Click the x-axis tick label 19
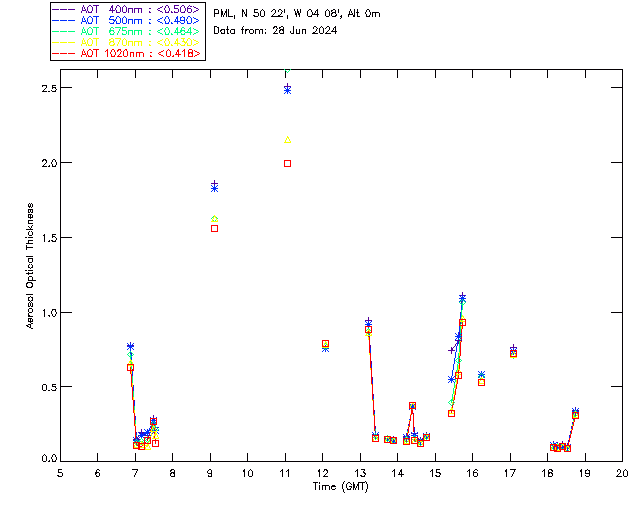The image size is (640, 512). tap(585, 473)
